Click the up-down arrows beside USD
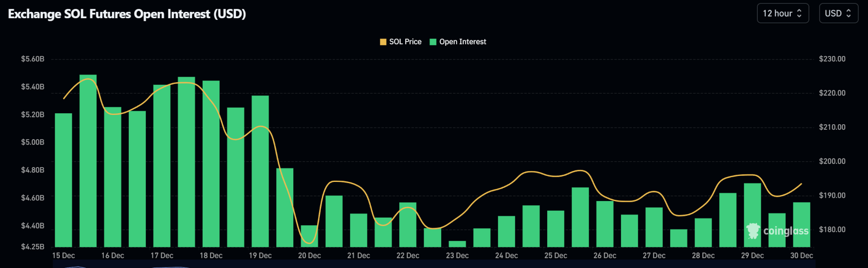 pos(849,14)
